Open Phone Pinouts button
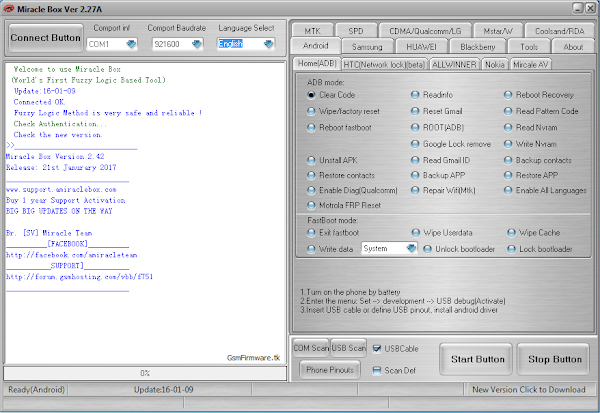This screenshot has height=413, width=600. click(329, 370)
